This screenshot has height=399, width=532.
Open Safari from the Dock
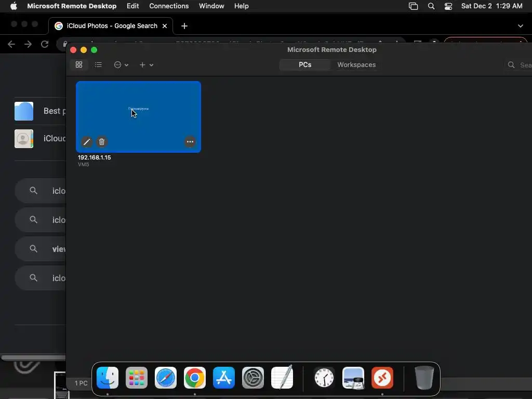coord(166,378)
